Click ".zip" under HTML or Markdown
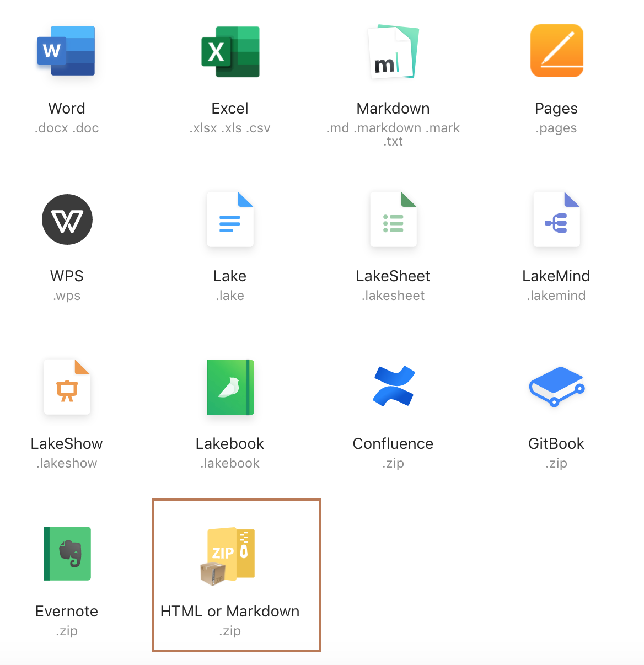The height and width of the screenshot is (665, 644). [x=230, y=632]
